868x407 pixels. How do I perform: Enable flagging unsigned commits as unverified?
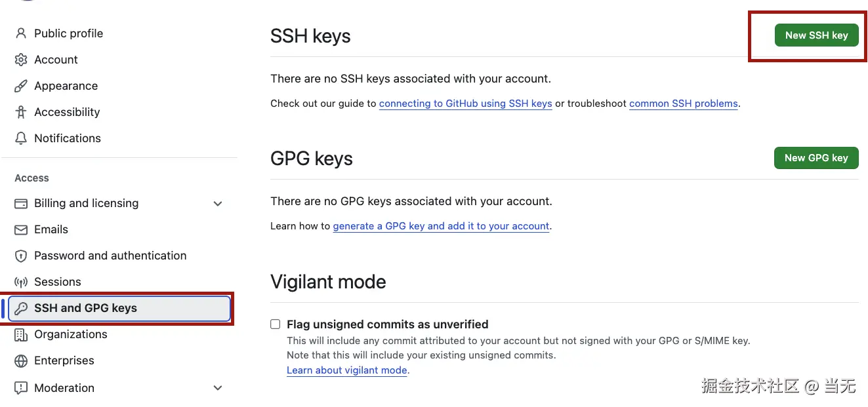point(275,324)
